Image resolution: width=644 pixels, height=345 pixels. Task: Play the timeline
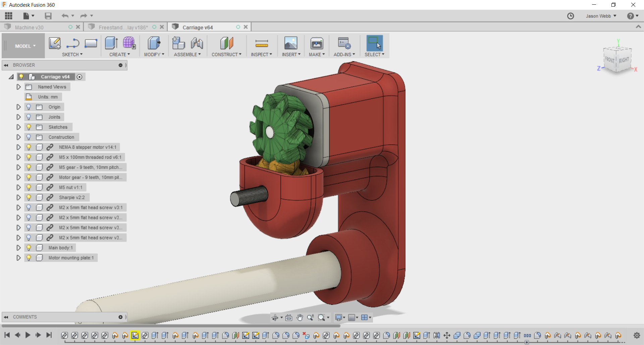28,335
